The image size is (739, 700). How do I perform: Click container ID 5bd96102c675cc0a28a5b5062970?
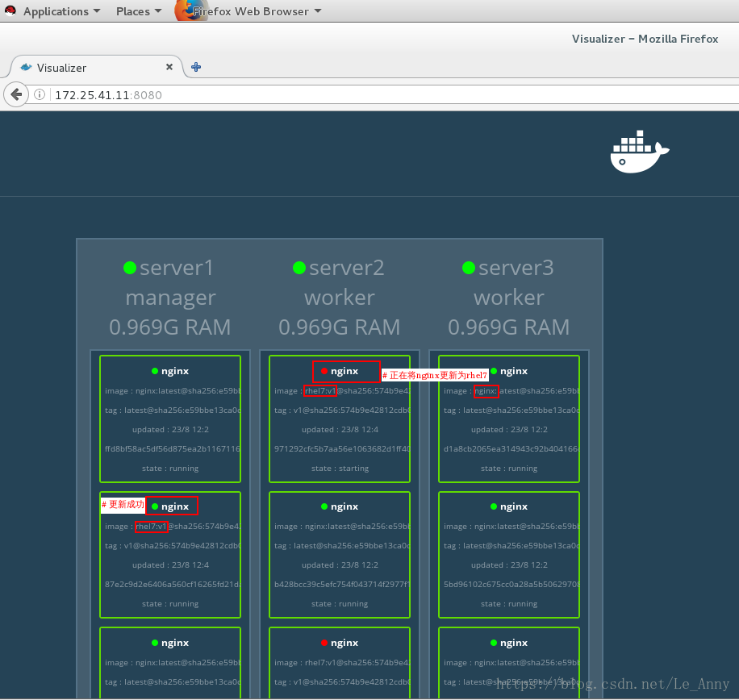511,585
